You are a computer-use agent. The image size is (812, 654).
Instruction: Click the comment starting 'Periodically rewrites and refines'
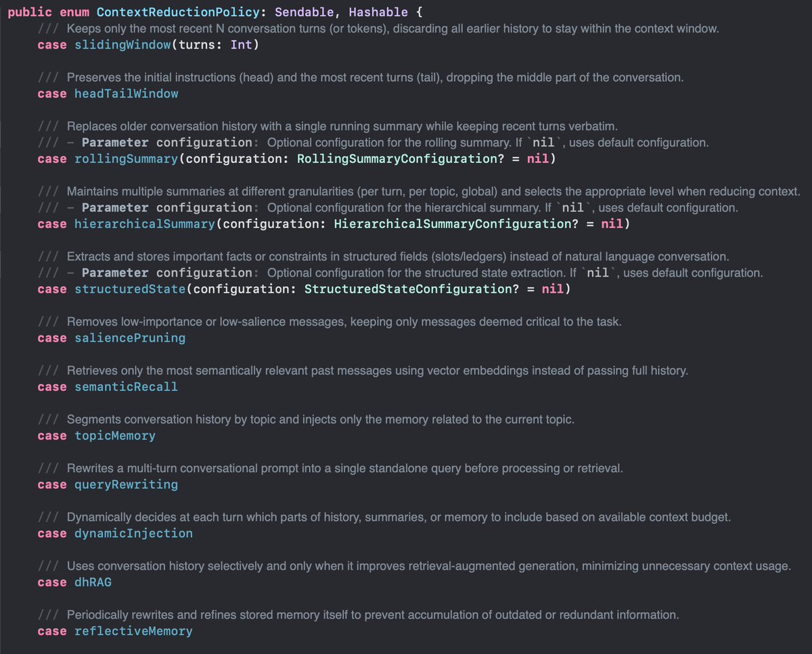tap(358, 615)
